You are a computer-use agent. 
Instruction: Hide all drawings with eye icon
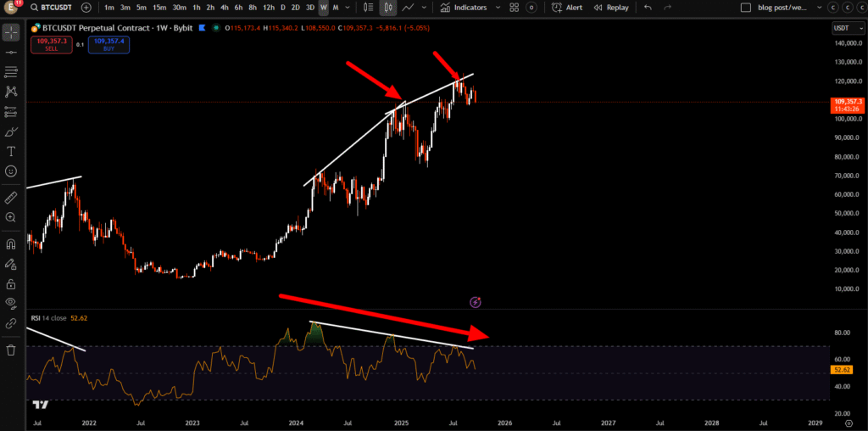pos(11,303)
